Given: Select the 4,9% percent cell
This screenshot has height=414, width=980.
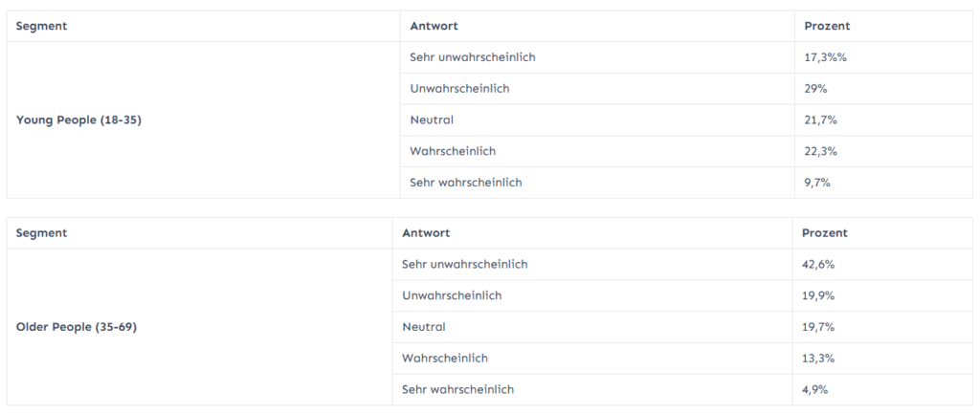Looking at the screenshot, I should pyautogui.click(x=816, y=389).
